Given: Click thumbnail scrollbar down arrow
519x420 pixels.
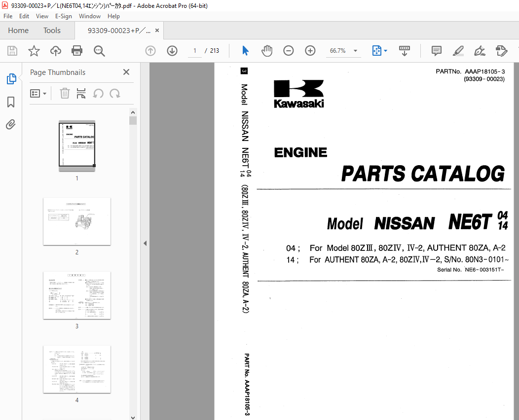Looking at the screenshot, I should [133, 418].
